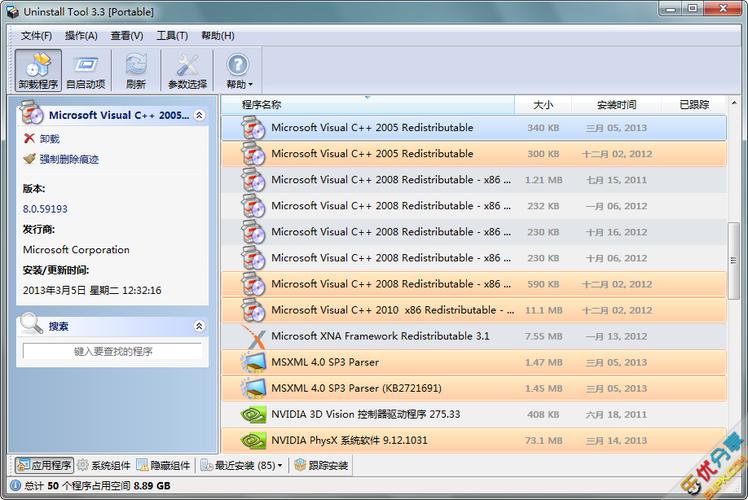Click date 一月 13, 2012 of XNA Framework
748x500 pixels.
pos(616,336)
